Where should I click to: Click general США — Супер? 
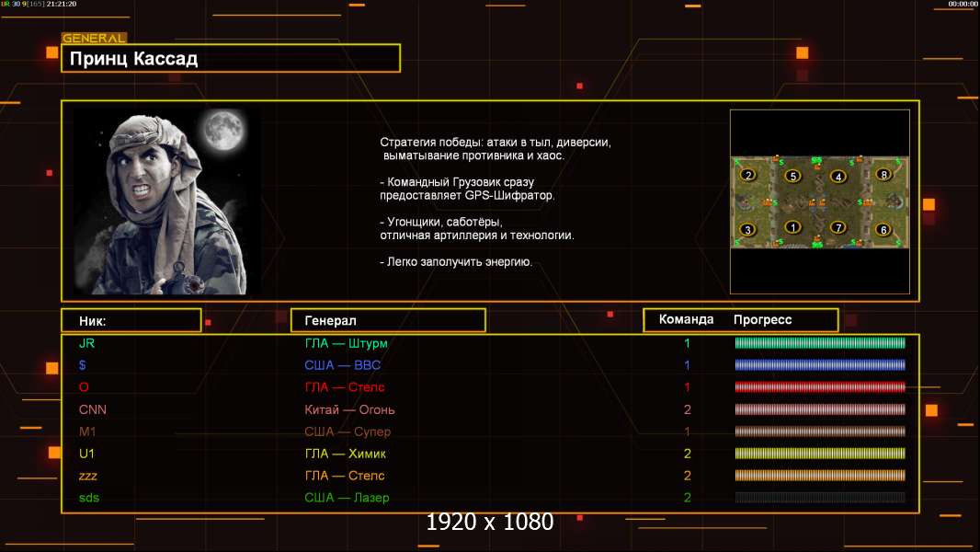pos(348,431)
